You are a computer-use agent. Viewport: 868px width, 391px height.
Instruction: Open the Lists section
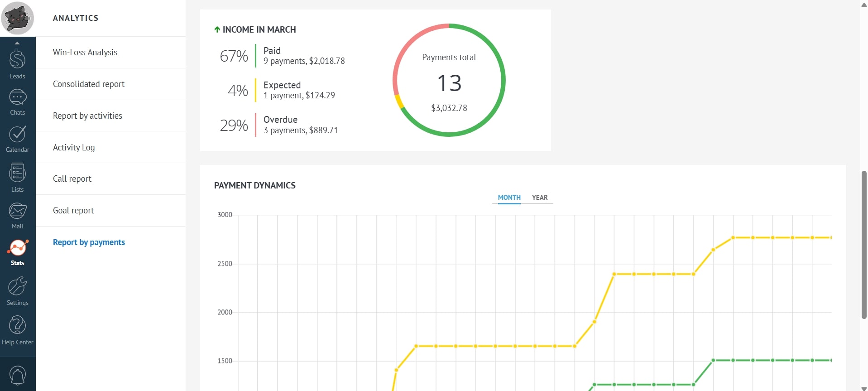[x=17, y=173]
